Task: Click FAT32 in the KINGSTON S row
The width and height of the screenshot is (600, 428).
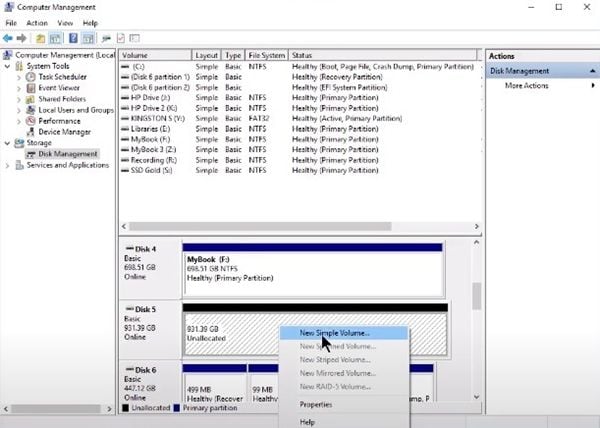Action: [x=259, y=119]
